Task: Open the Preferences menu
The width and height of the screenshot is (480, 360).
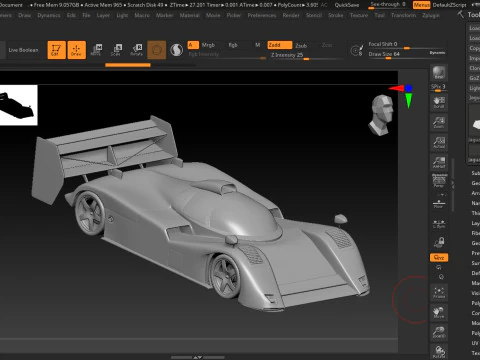Action: [x=262, y=15]
